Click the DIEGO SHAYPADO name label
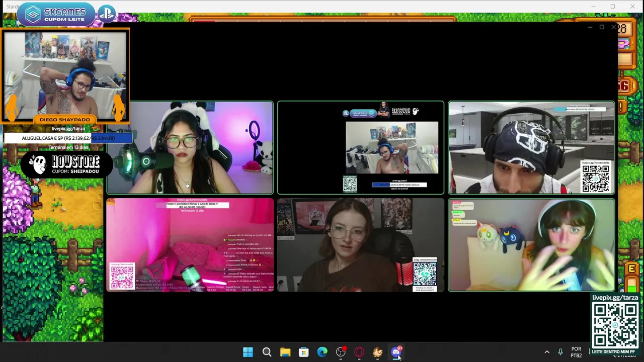 pyautogui.click(x=65, y=120)
